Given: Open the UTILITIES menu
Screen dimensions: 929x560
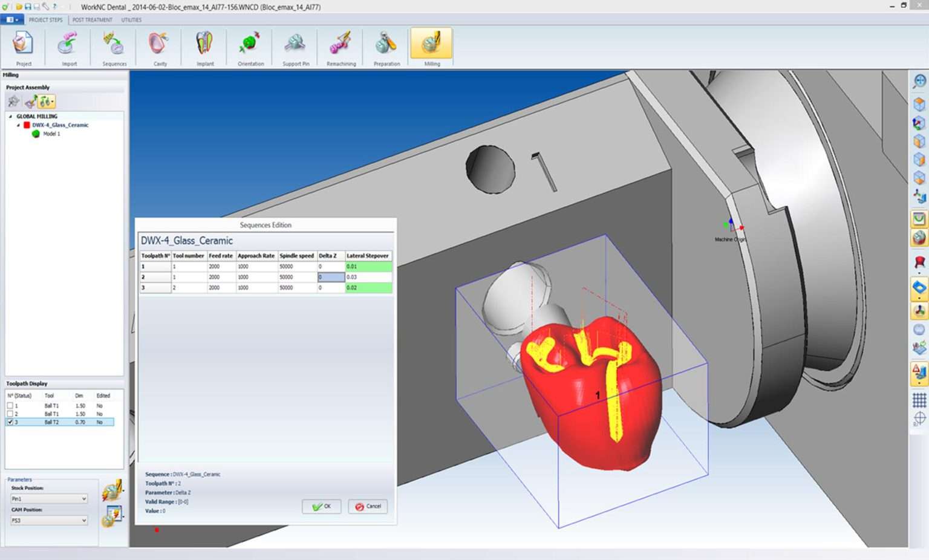Looking at the screenshot, I should click(131, 19).
